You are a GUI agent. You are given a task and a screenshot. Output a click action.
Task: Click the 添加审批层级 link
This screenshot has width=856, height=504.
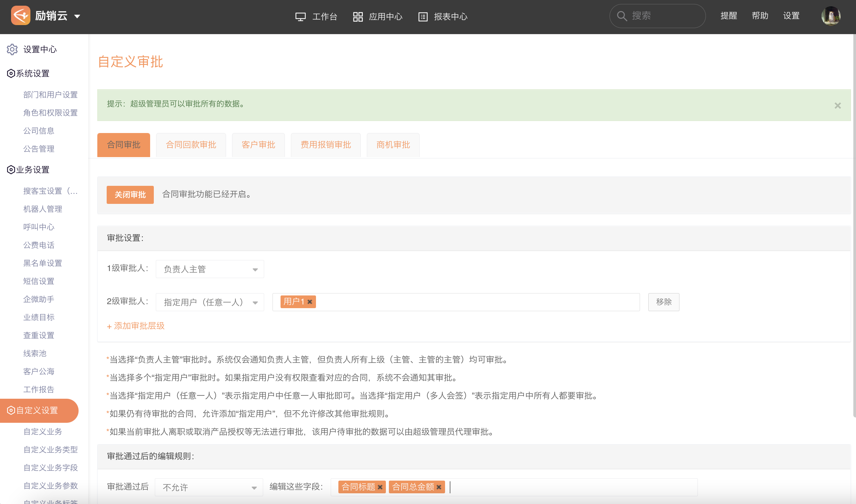(x=136, y=326)
